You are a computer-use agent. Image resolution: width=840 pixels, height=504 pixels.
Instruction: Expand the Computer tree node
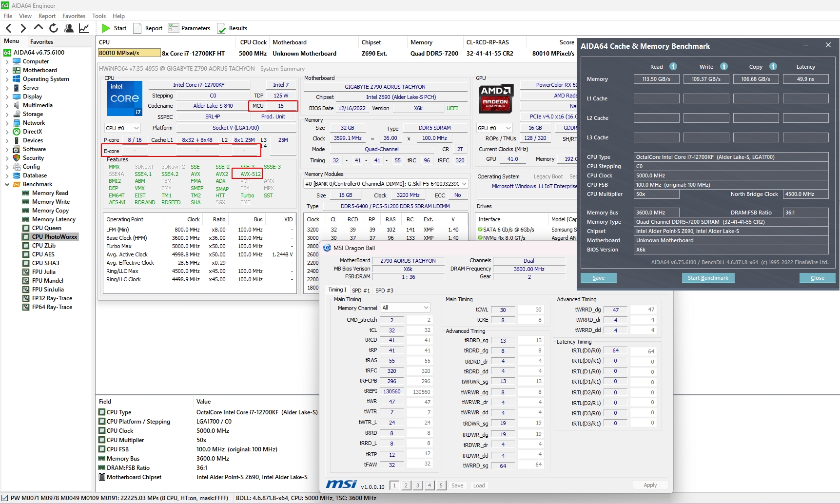pos(7,61)
